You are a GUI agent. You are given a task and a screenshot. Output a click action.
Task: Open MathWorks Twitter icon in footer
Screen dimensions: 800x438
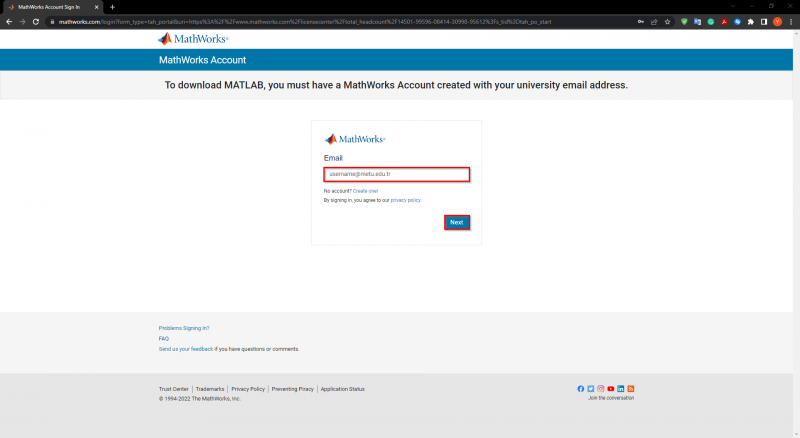591,388
